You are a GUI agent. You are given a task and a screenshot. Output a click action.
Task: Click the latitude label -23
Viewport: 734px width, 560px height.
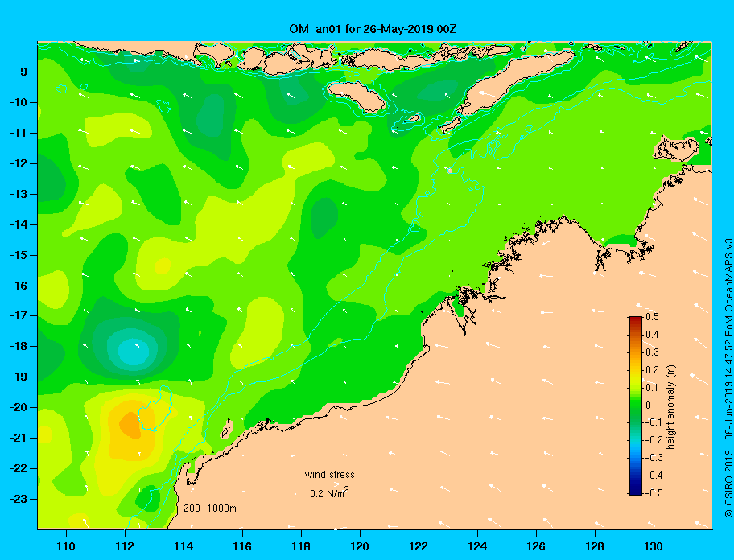[19, 499]
